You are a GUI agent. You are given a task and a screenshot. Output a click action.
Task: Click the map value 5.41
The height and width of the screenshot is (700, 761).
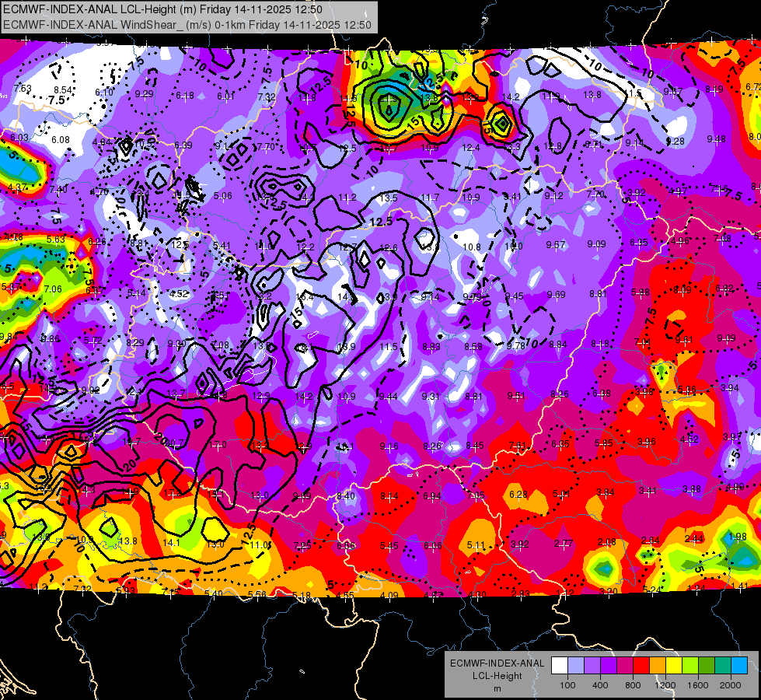(222, 245)
